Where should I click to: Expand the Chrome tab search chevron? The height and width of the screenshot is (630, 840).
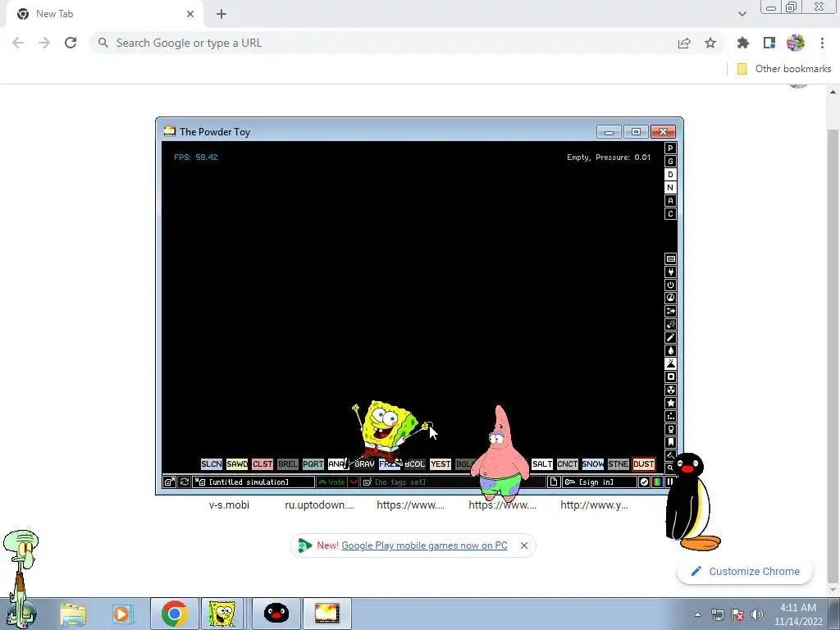click(742, 14)
